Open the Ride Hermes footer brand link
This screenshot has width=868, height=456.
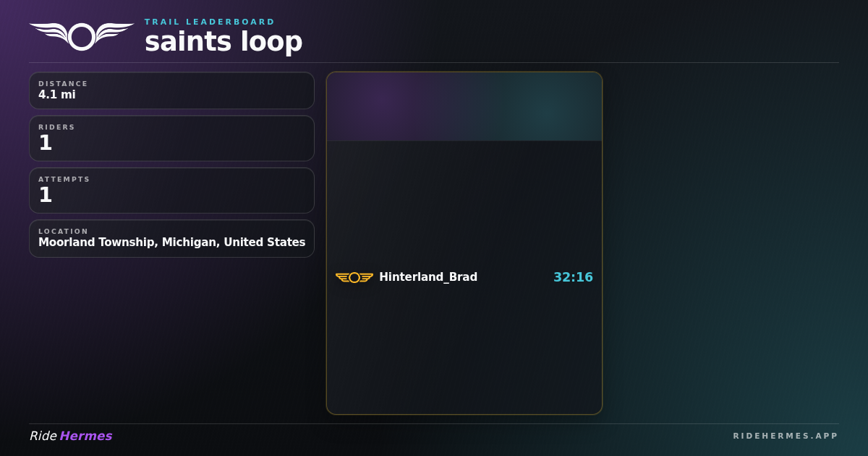tap(71, 436)
